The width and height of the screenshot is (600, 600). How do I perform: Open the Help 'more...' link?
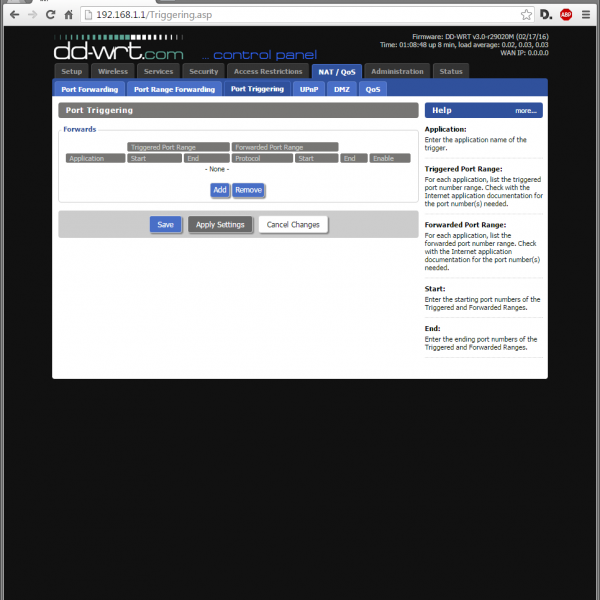click(x=526, y=111)
